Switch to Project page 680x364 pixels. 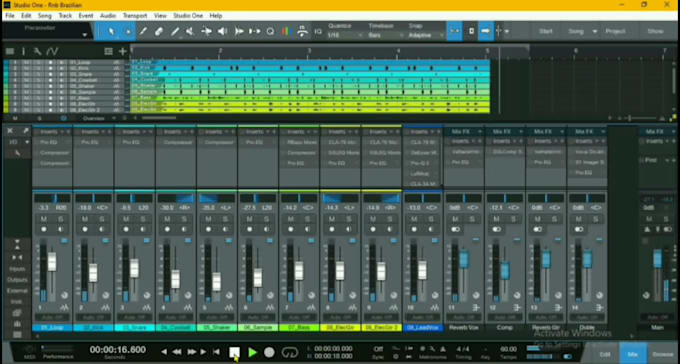615,31
